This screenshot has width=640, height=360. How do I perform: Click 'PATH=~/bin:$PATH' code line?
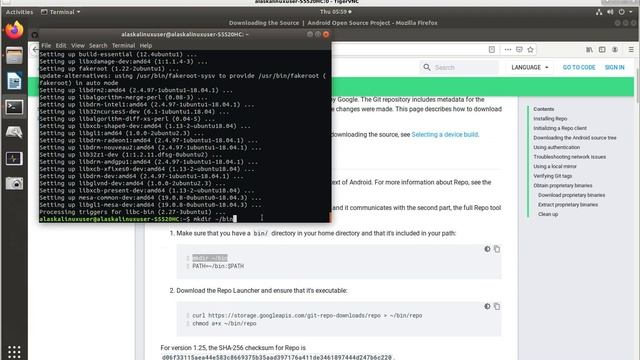[218, 266]
